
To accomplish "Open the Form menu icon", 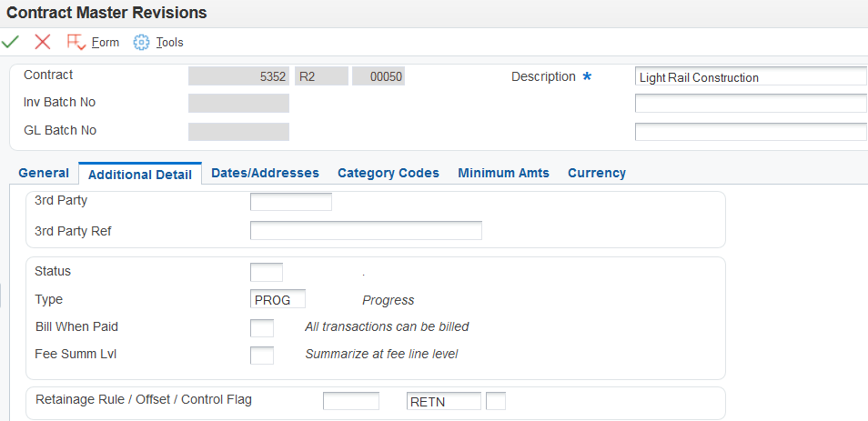I will pyautogui.click(x=76, y=42).
